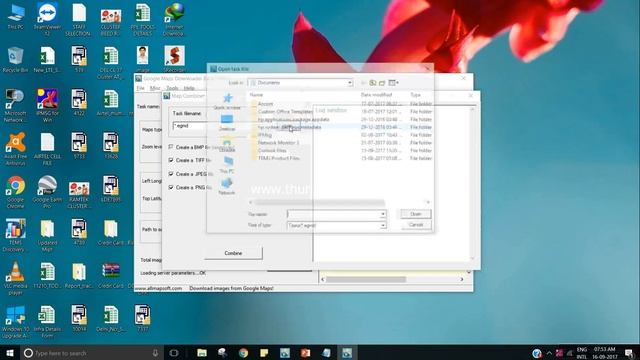The width and height of the screenshot is (640, 360).
Task: Select Network in Open dialog places bar
Action: (x=227, y=187)
